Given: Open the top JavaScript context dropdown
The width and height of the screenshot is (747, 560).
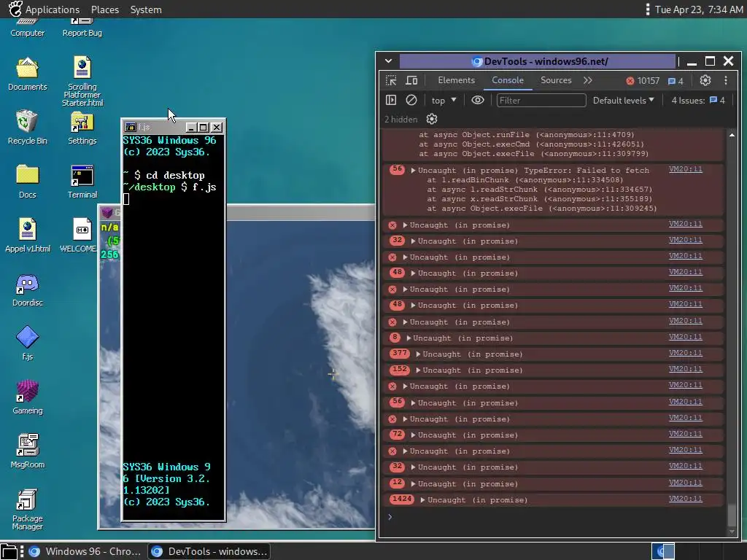Looking at the screenshot, I should point(444,100).
